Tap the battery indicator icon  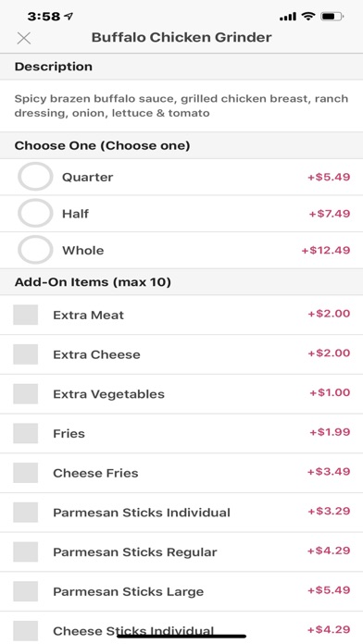pyautogui.click(x=332, y=17)
